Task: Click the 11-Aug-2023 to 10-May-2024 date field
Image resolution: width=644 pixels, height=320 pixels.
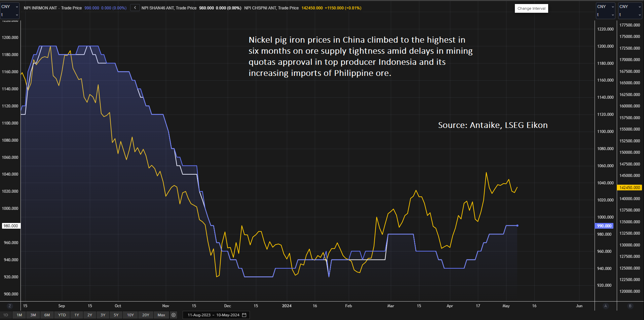Action: [x=213, y=315]
